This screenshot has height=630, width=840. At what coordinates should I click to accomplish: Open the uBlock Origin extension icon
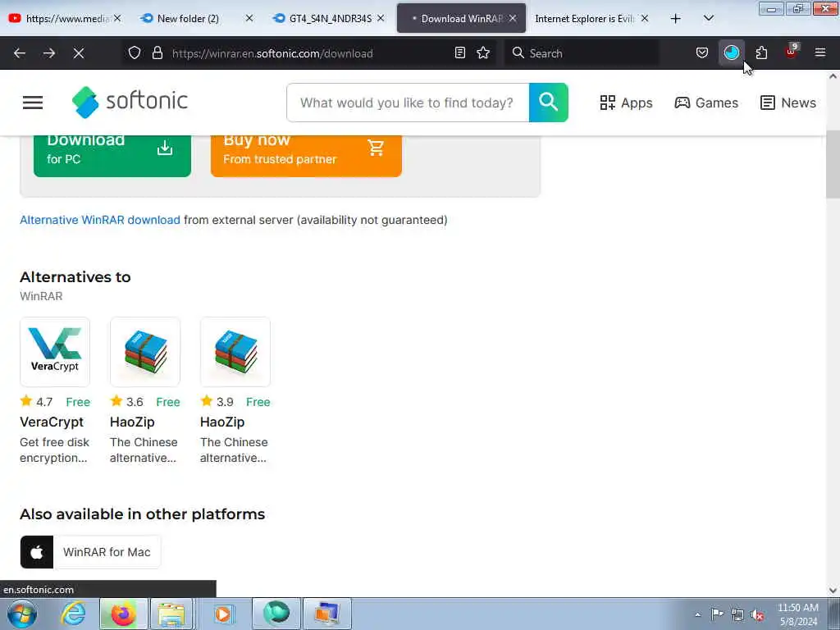coord(791,52)
